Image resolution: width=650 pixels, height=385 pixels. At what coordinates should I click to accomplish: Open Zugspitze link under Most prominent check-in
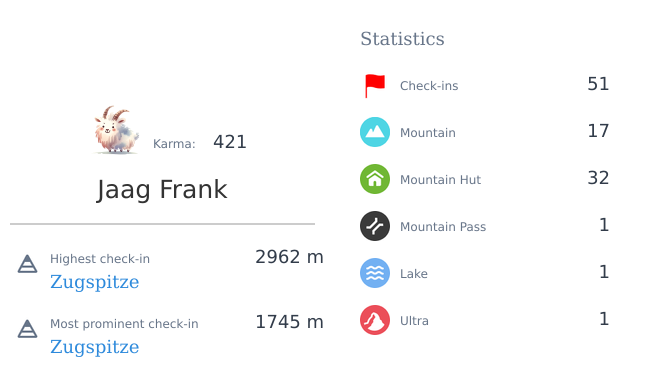click(x=95, y=347)
